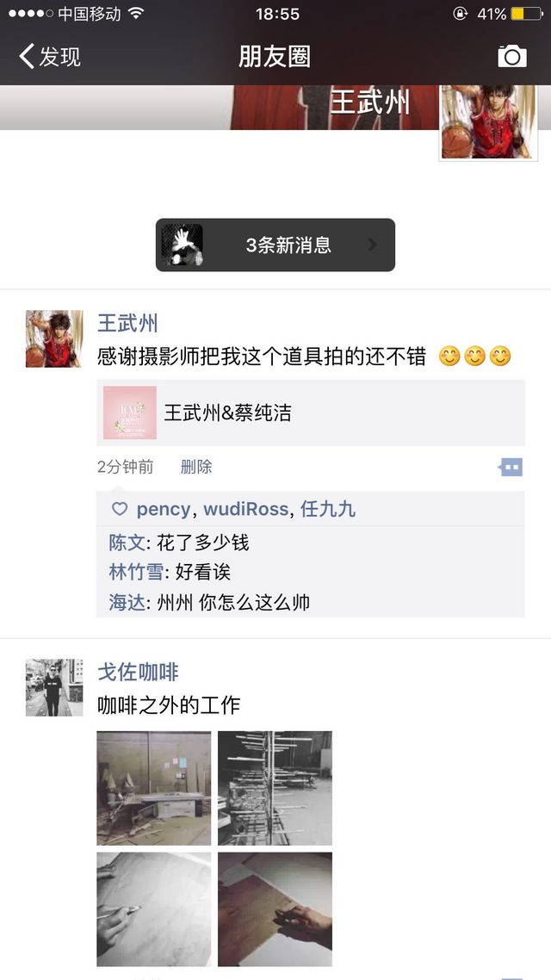Open 任九九 profile from likes
551x980 pixels.
328,509
